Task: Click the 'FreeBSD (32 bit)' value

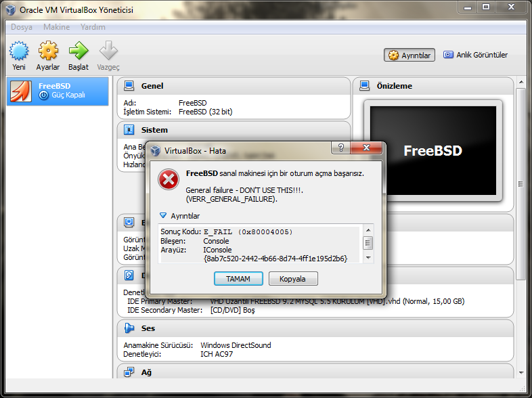Action: pyautogui.click(x=206, y=112)
